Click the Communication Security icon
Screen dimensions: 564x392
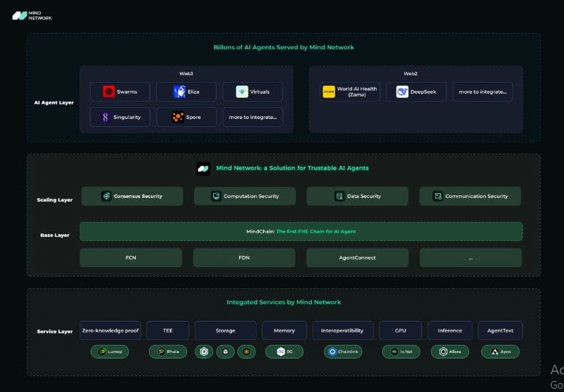click(x=438, y=196)
